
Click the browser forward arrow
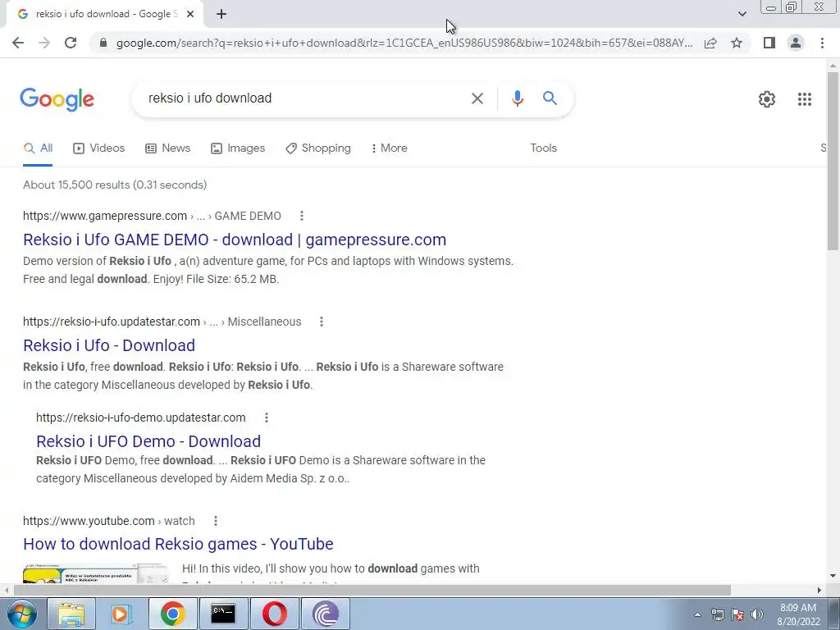click(44, 43)
